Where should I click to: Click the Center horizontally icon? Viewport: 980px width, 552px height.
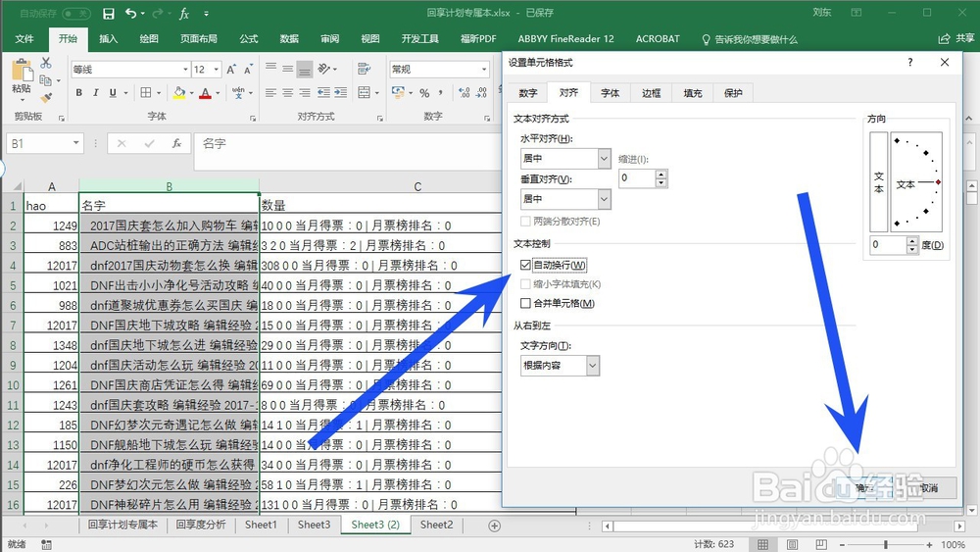tap(287, 92)
